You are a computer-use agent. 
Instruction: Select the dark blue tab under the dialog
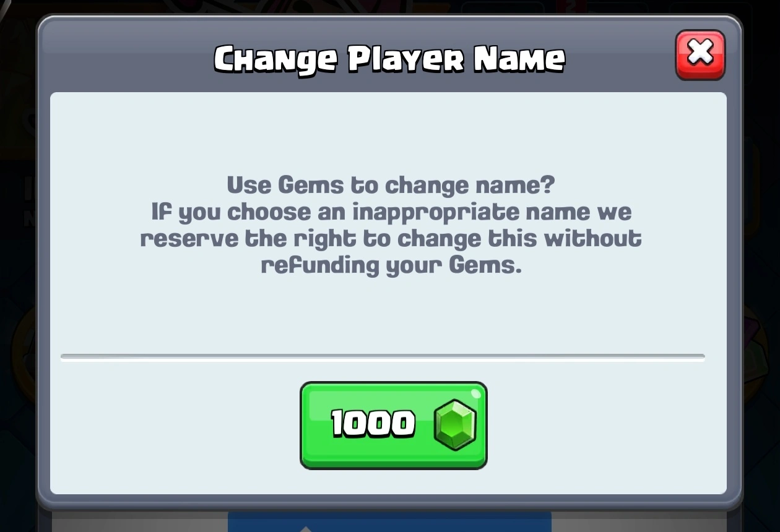click(x=389, y=521)
